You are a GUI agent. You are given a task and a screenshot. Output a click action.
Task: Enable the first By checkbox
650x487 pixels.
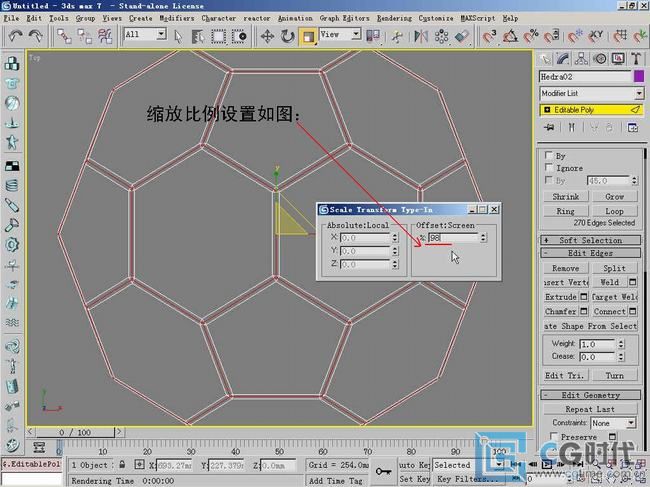[x=549, y=155]
